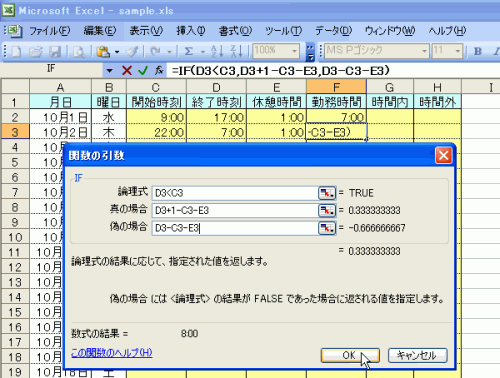500x378 pixels.
Task: Click the Sort Descending icon
Action: [x=236, y=52]
